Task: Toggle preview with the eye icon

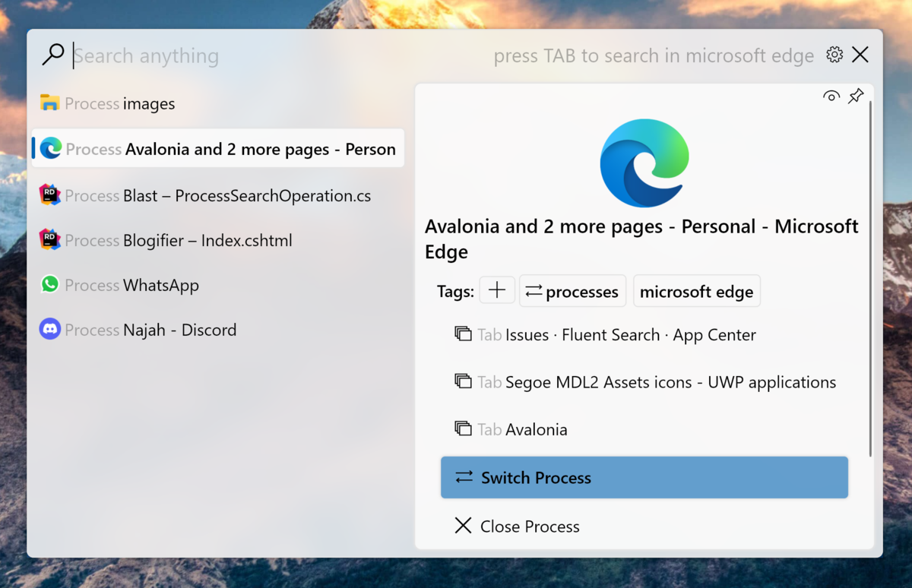Action: pos(831,96)
